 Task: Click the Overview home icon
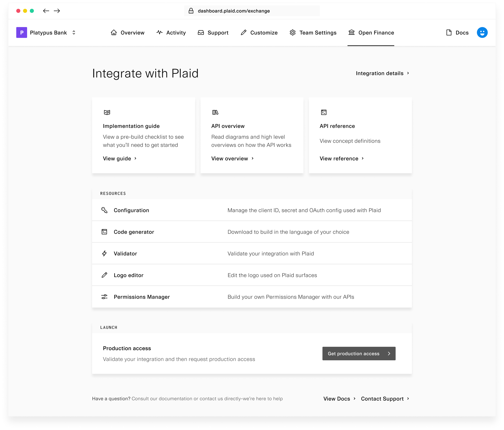pyautogui.click(x=114, y=32)
